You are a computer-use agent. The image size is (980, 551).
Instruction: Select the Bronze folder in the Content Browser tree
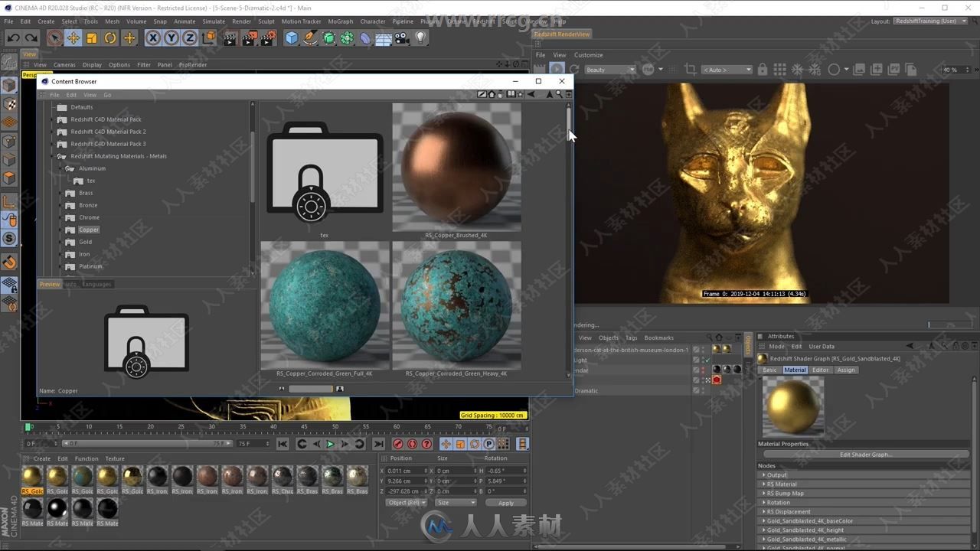click(x=88, y=205)
